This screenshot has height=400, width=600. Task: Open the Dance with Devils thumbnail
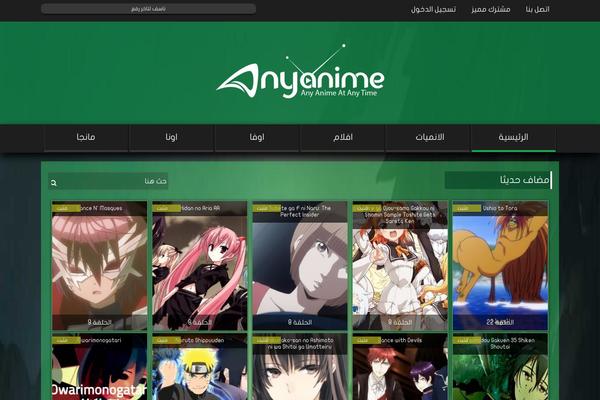400,367
